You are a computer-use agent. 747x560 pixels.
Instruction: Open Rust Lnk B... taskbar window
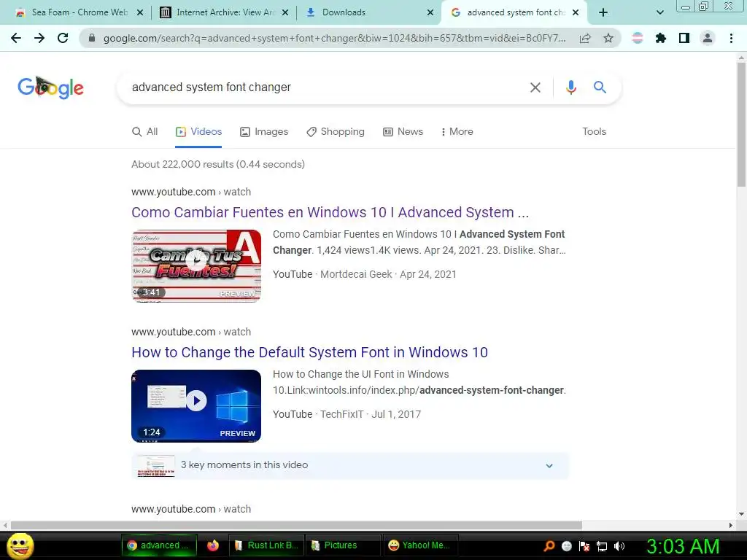(266, 545)
